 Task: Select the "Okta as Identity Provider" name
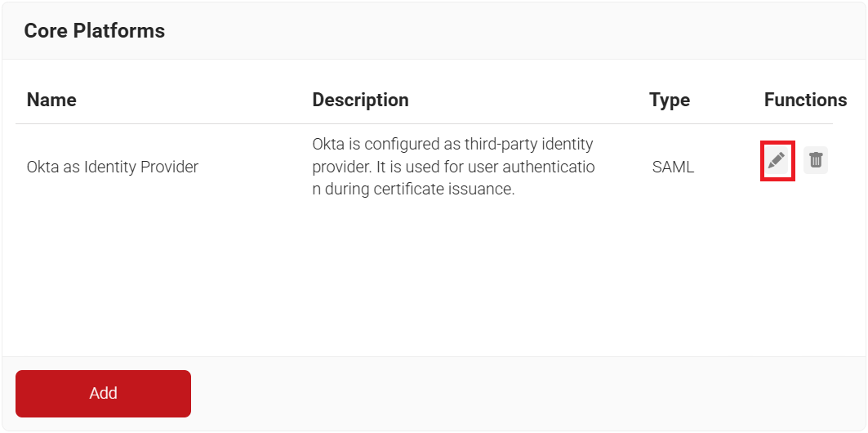click(113, 167)
